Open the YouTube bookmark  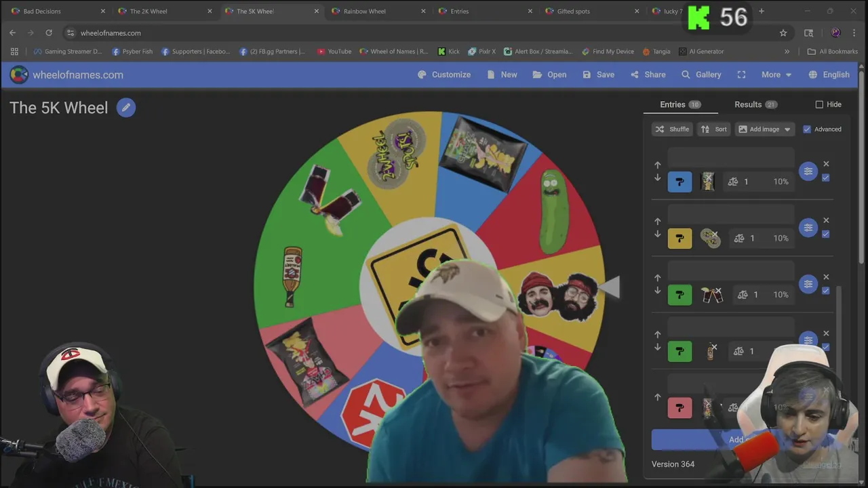pyautogui.click(x=334, y=52)
